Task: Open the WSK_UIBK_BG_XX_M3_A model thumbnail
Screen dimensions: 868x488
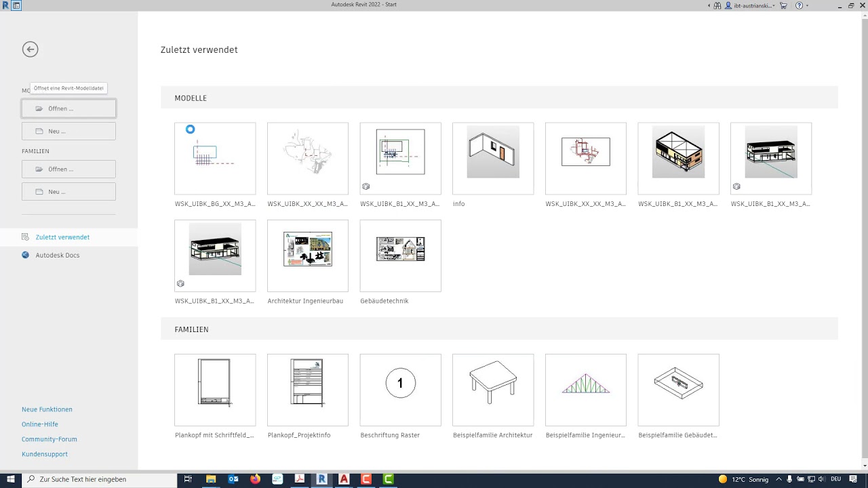Action: [x=215, y=159]
